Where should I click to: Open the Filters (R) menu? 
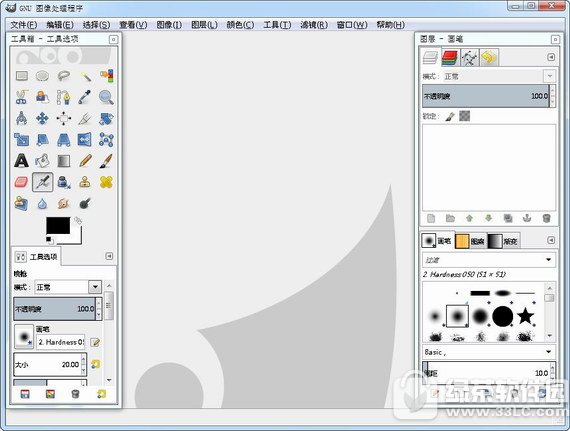pos(314,25)
